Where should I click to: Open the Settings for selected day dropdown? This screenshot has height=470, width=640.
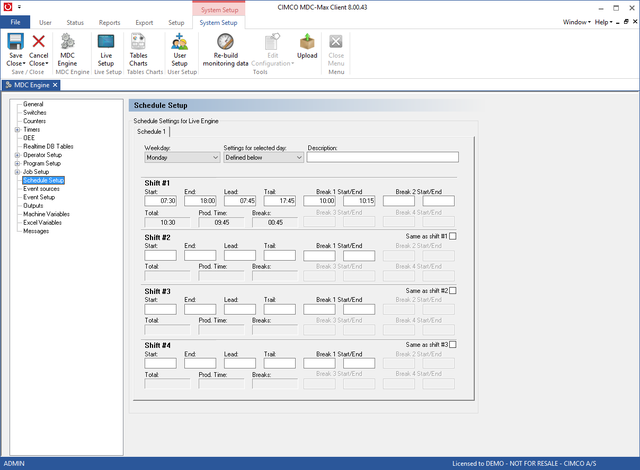click(263, 157)
